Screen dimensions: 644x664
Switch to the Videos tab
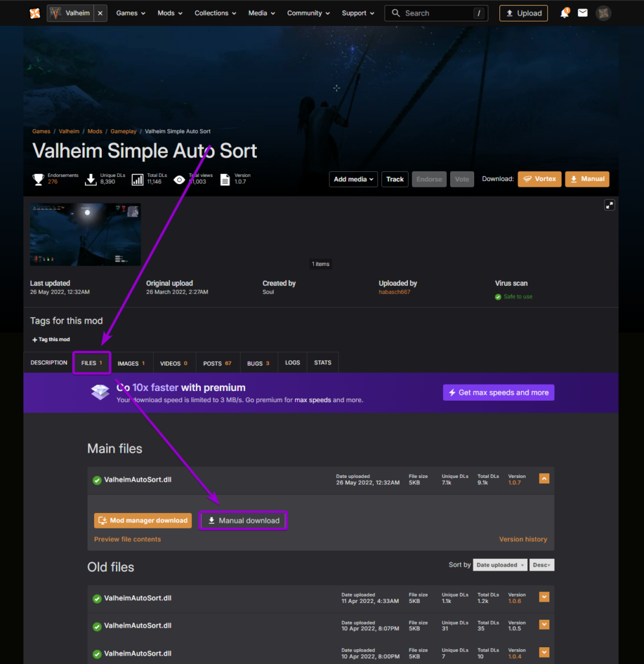coord(174,363)
